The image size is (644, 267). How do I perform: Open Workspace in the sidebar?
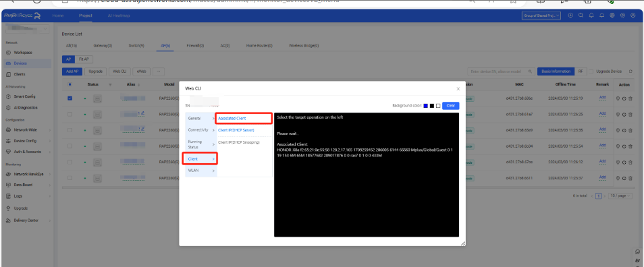22,53
